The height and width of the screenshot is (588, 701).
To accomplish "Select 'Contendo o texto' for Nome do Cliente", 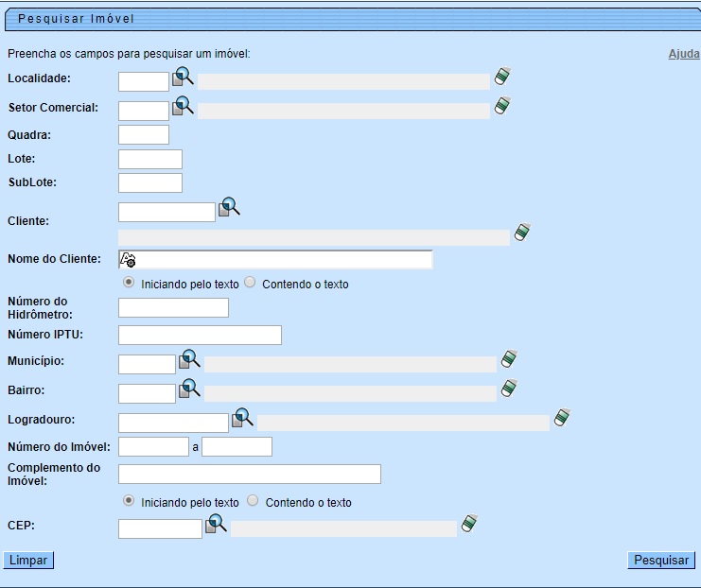I will coord(251,283).
